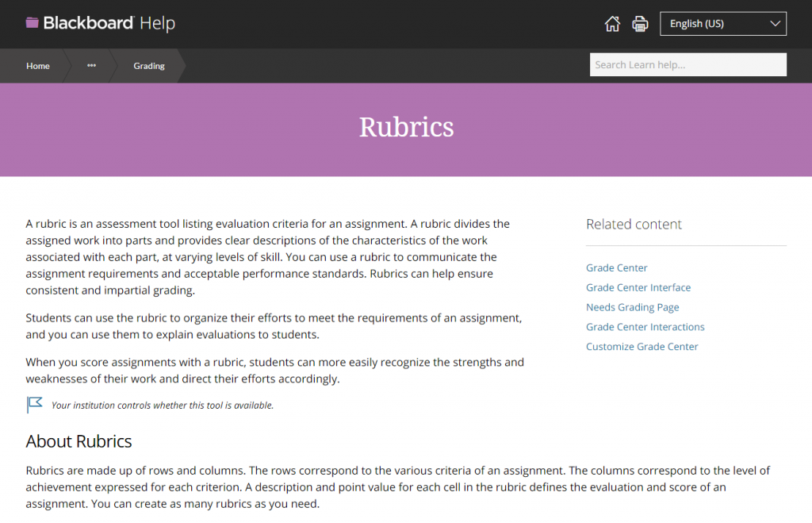Click the purple Blackboard folder logo icon

[x=32, y=23]
